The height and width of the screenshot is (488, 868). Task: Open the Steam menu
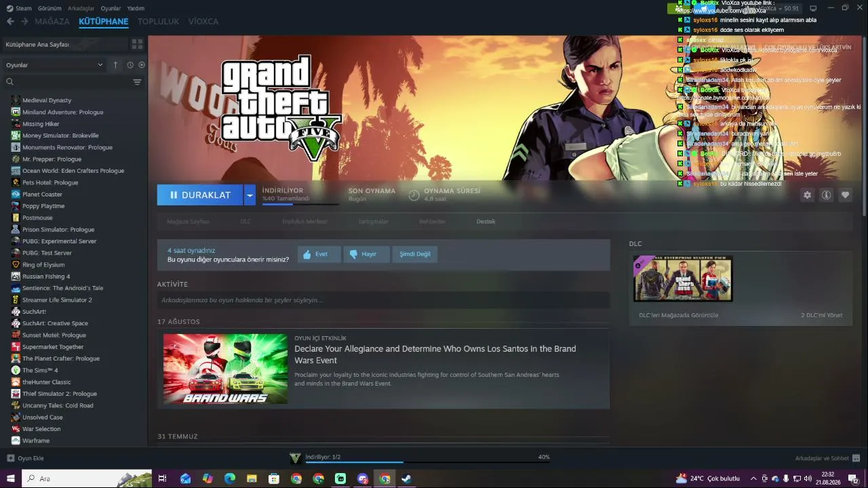19,8
